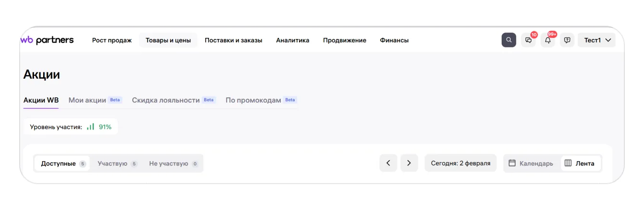Screen dimensions: 644x210
Task: Open the Рост продаж menu
Action: [x=112, y=40]
